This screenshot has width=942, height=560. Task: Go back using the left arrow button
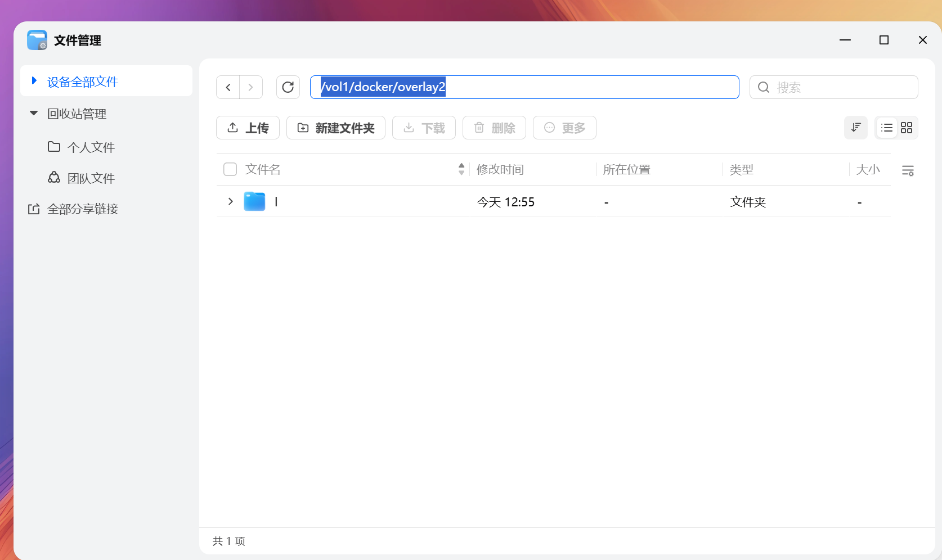coord(228,87)
